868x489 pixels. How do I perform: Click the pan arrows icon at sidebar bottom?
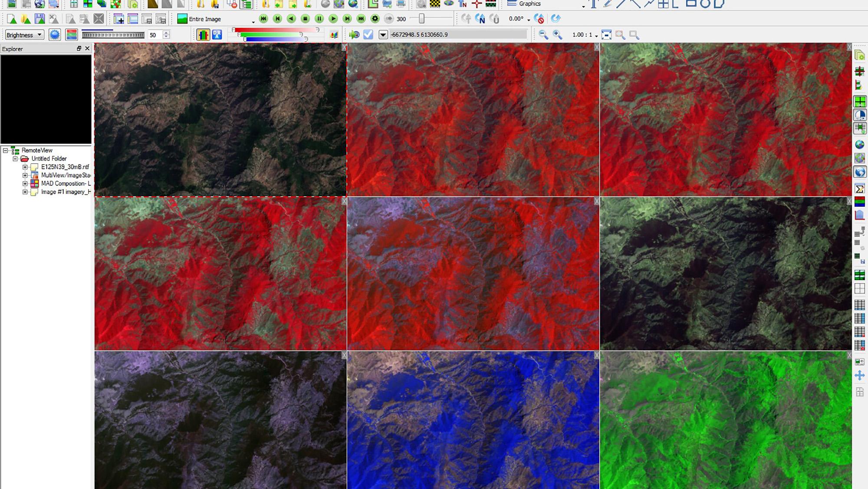click(859, 375)
